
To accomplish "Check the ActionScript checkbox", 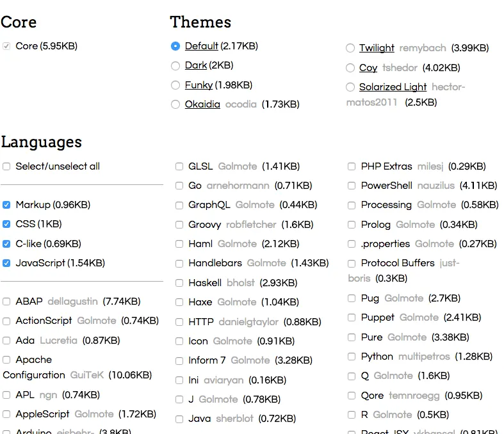I will (6, 321).
